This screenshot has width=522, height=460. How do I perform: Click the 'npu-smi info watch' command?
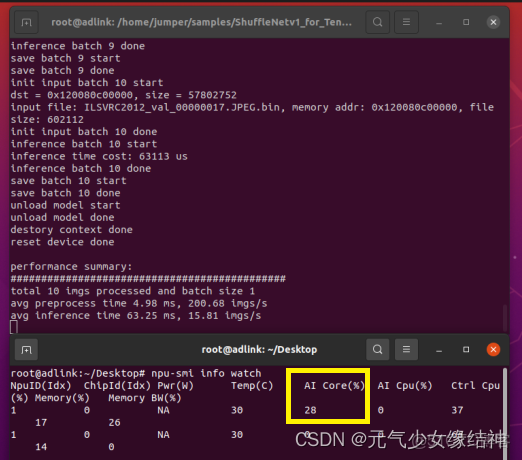coord(206,373)
